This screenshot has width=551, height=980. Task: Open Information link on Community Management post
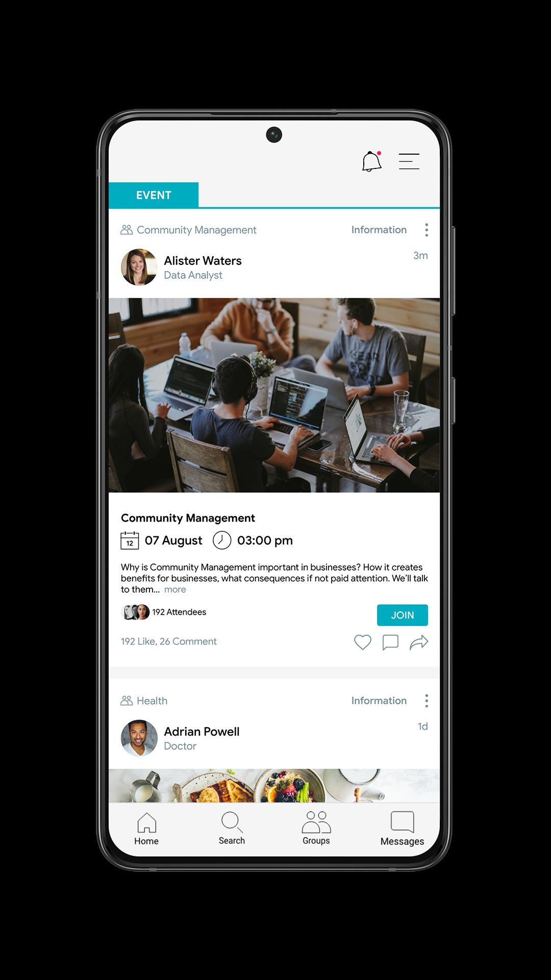click(x=379, y=230)
